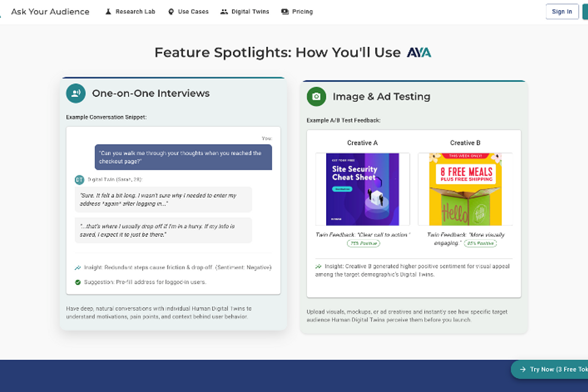
Task: Go to Digital Twins in navigation
Action: pyautogui.click(x=250, y=11)
